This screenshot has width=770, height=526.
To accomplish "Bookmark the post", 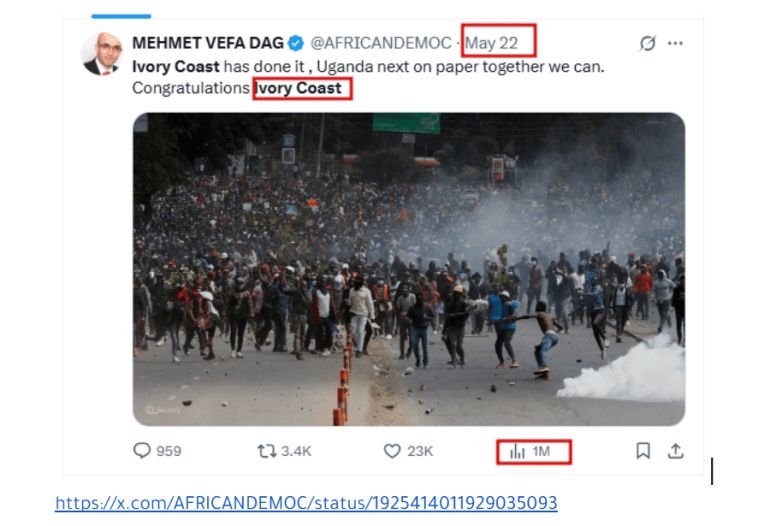I will pos(643,450).
